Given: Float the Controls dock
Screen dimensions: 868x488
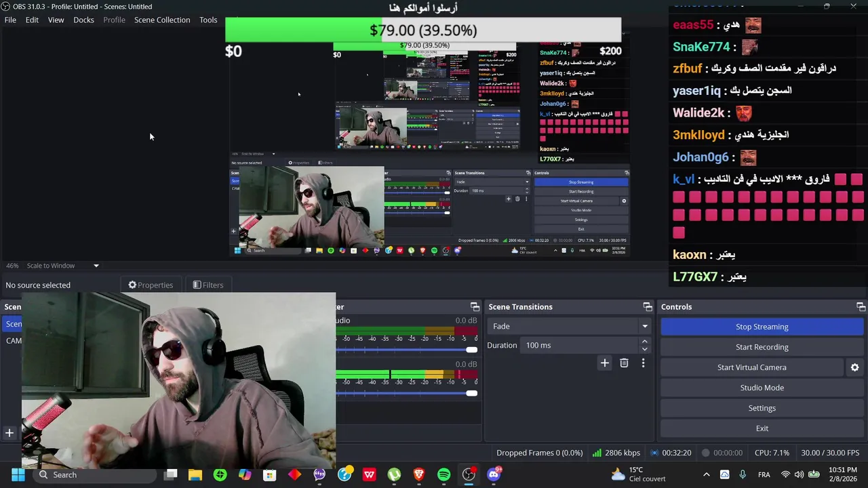Looking at the screenshot, I should pyautogui.click(x=861, y=307).
